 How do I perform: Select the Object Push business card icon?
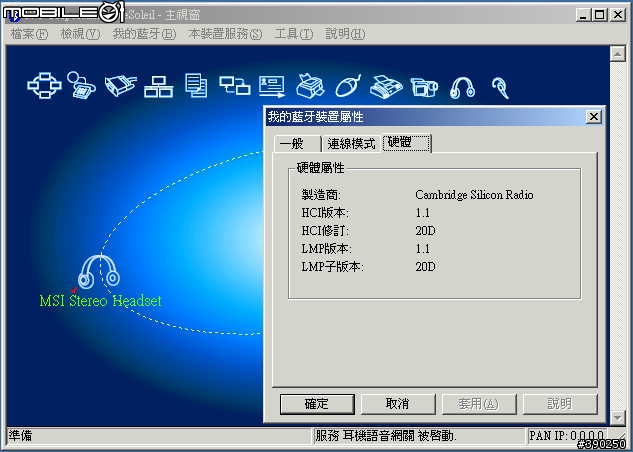click(x=272, y=86)
